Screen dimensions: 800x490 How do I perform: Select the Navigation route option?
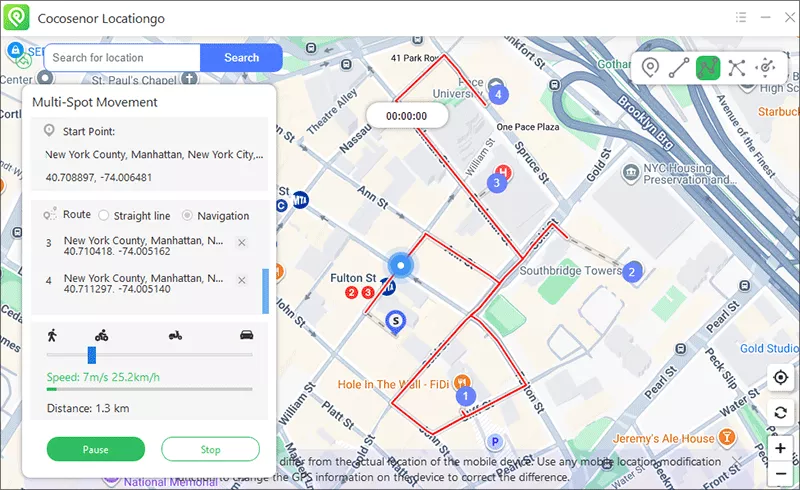[x=187, y=215]
